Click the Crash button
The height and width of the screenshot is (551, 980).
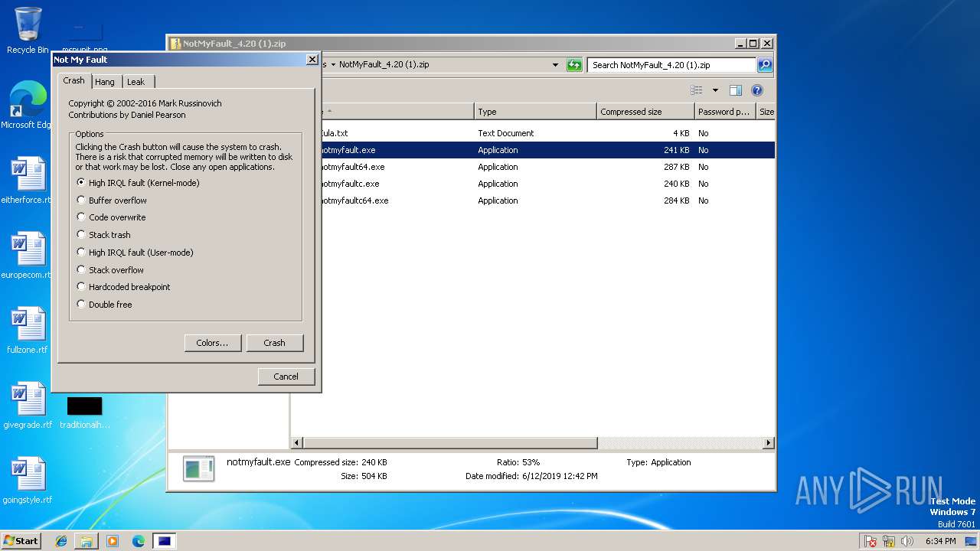[x=275, y=343]
